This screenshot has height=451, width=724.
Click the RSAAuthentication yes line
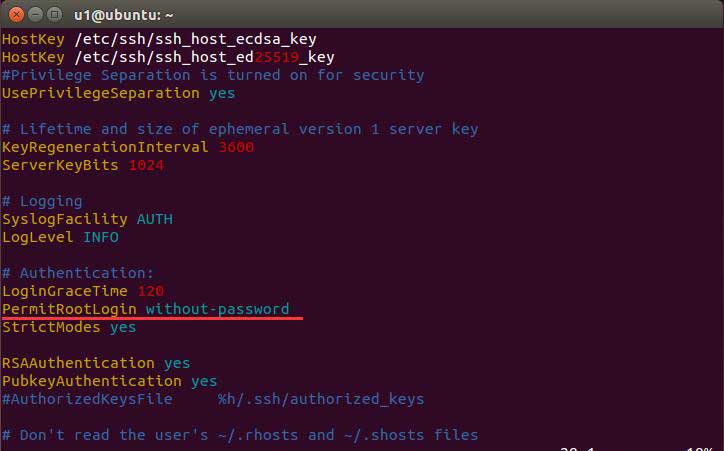coord(95,363)
